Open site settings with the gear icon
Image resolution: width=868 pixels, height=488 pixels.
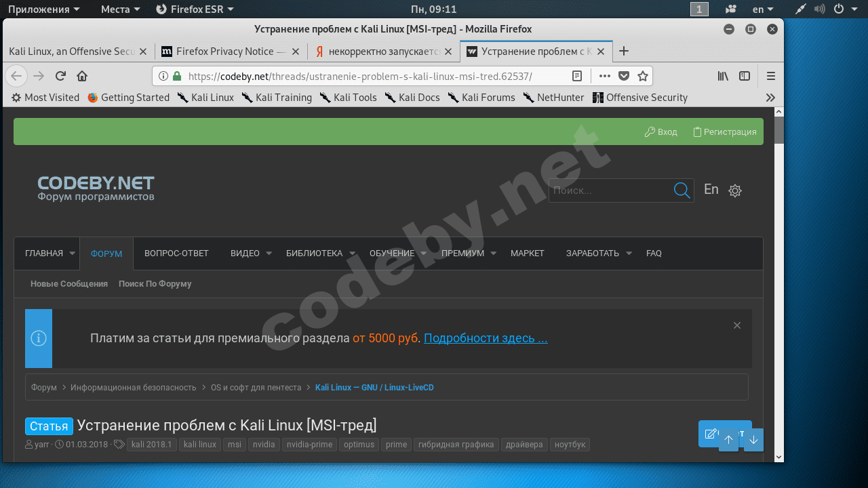click(735, 190)
